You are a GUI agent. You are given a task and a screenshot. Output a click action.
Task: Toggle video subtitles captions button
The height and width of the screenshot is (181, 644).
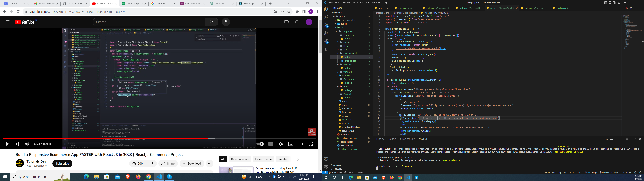pyautogui.click(x=271, y=144)
